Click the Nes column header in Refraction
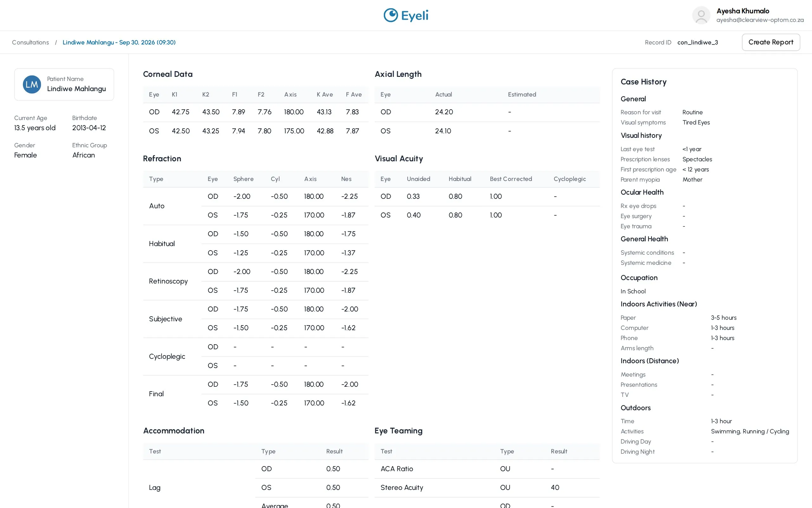This screenshot has height=508, width=812. [346, 179]
